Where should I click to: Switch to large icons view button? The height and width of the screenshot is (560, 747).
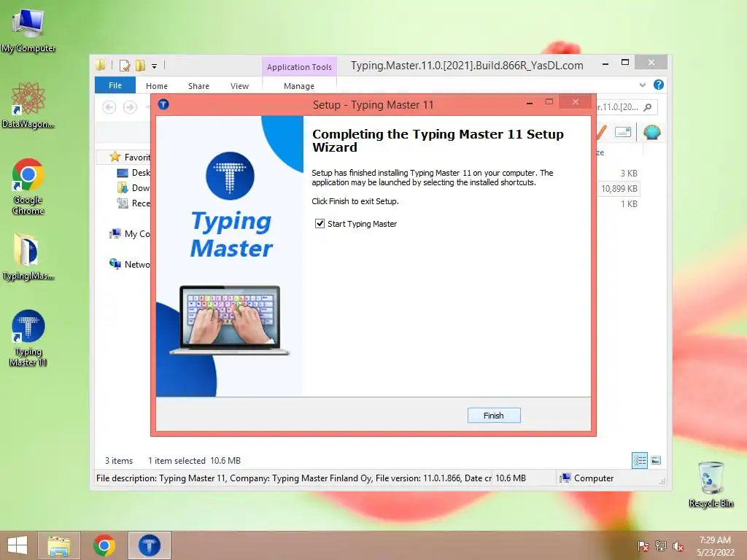[656, 460]
